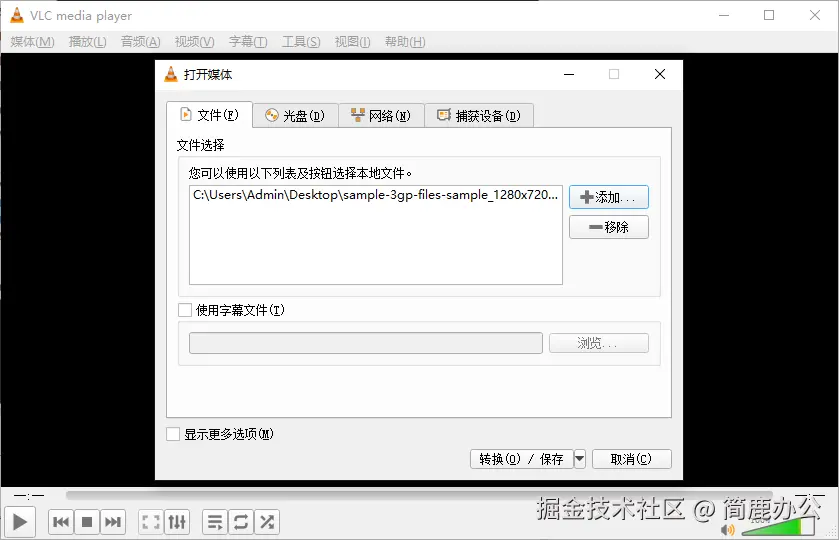
Task: Click the 浏览... browse button
Action: (x=599, y=343)
